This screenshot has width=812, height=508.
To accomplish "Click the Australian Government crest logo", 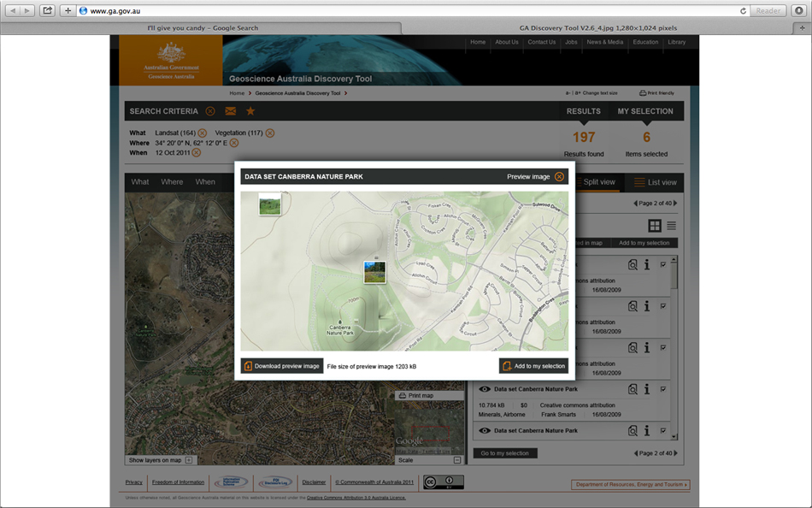I will coord(172,52).
